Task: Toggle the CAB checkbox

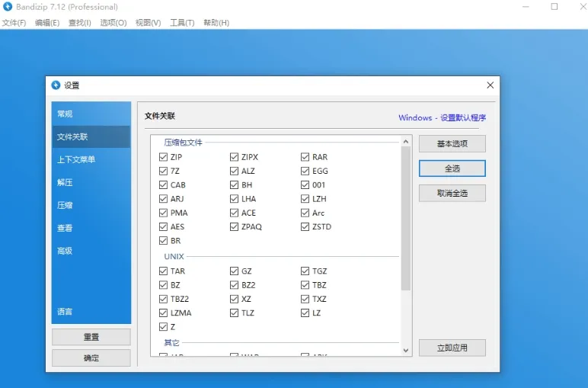Action: [x=163, y=184]
